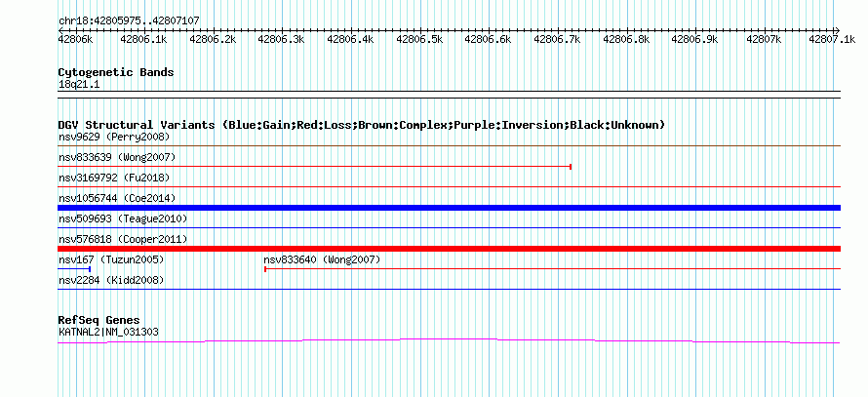
Task: Open variant nsv9629 (Perry2008) label
Action: point(114,137)
